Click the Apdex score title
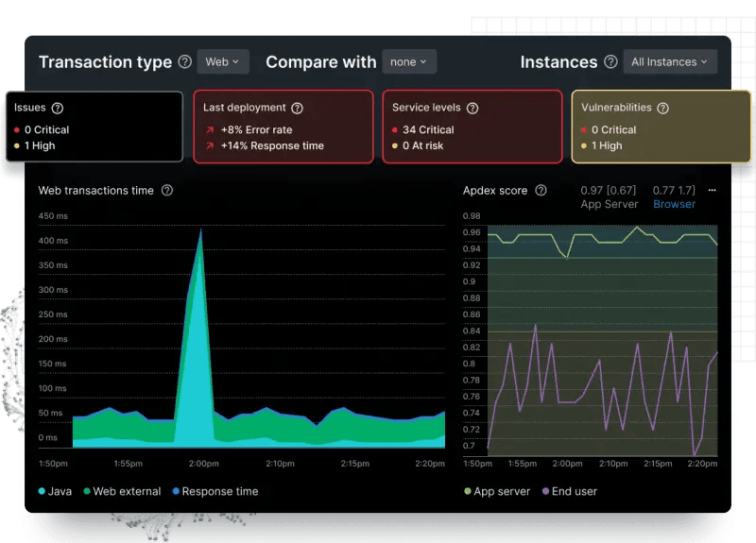Screen dimensions: 756x543 [x=495, y=191]
